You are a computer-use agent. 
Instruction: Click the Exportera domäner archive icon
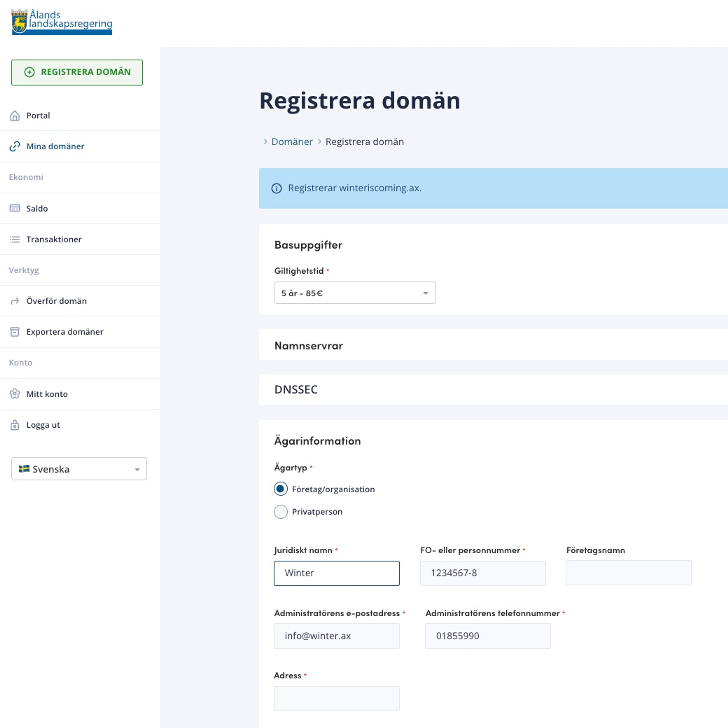[x=15, y=332]
